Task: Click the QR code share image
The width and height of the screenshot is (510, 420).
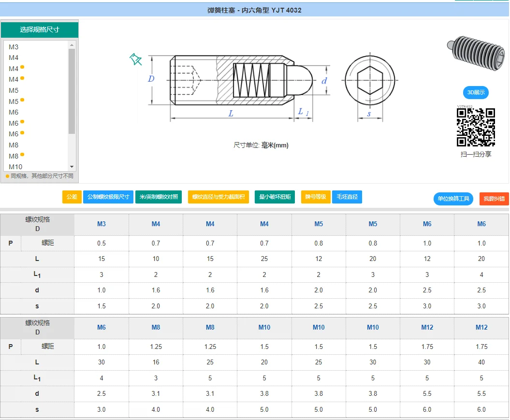Action: tap(476, 127)
